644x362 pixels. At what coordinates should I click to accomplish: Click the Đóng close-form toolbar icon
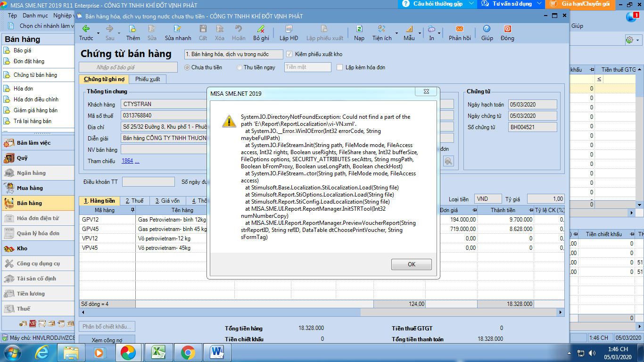point(507,29)
